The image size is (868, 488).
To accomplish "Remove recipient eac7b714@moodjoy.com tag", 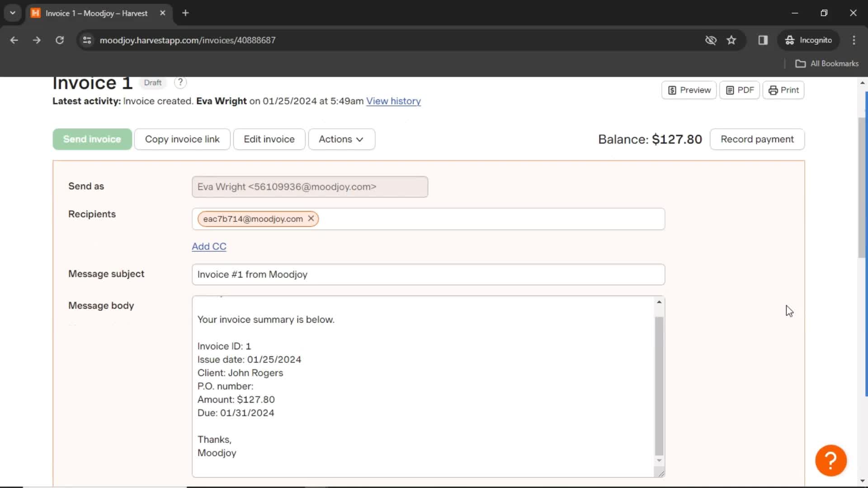I will click(x=311, y=218).
